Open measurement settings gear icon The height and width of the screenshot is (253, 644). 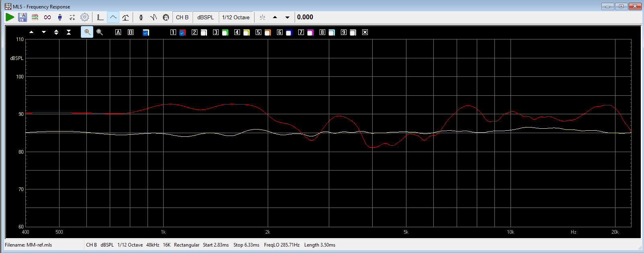84,17
